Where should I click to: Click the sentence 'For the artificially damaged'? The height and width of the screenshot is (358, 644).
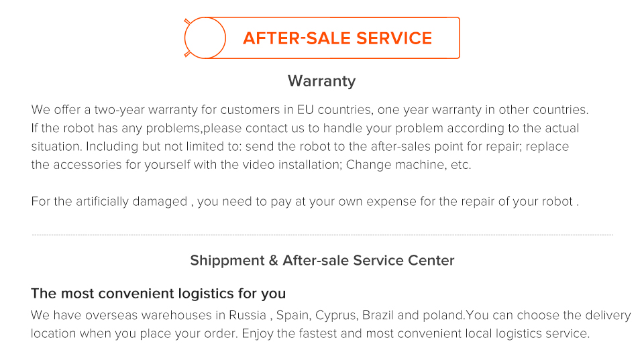(x=109, y=202)
